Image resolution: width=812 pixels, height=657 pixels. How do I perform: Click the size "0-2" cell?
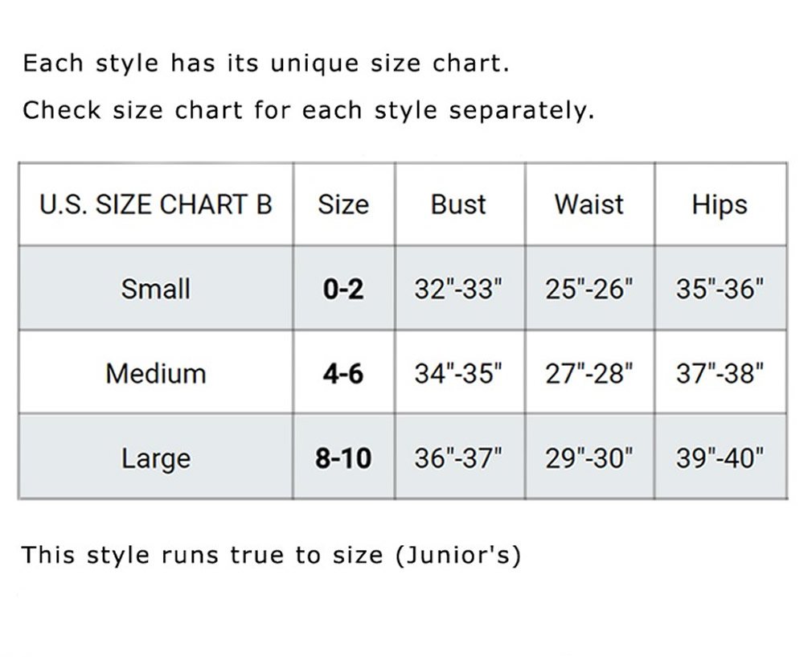pos(343,289)
